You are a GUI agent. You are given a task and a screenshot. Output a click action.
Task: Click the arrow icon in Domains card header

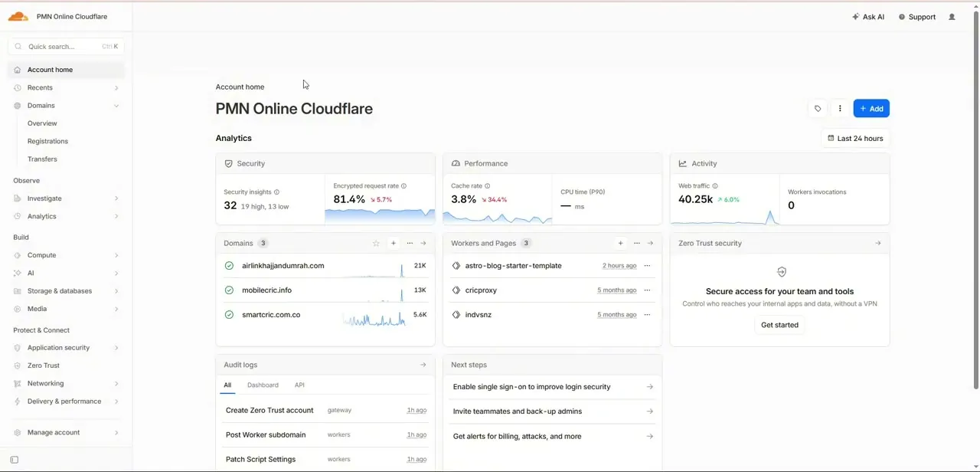pyautogui.click(x=423, y=244)
